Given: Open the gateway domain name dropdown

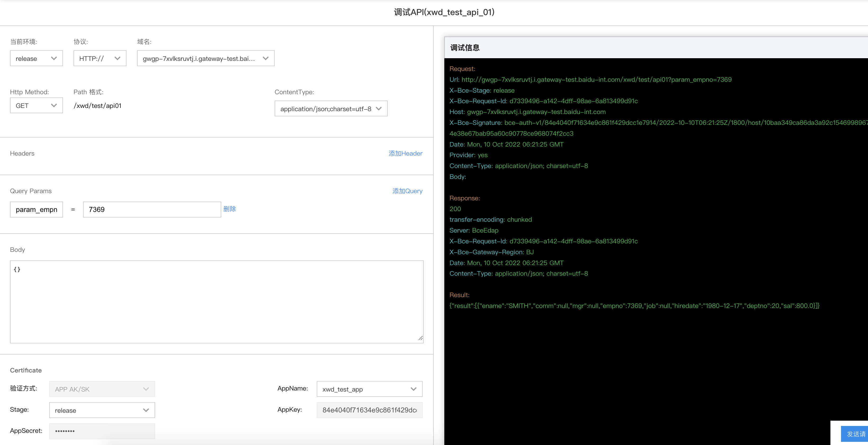Looking at the screenshot, I should pos(206,58).
